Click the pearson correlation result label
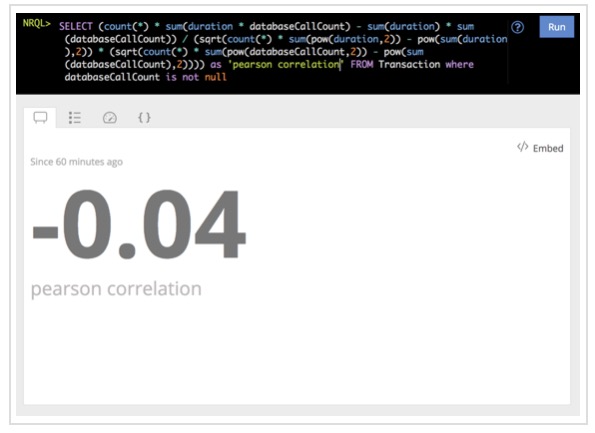 116,290
